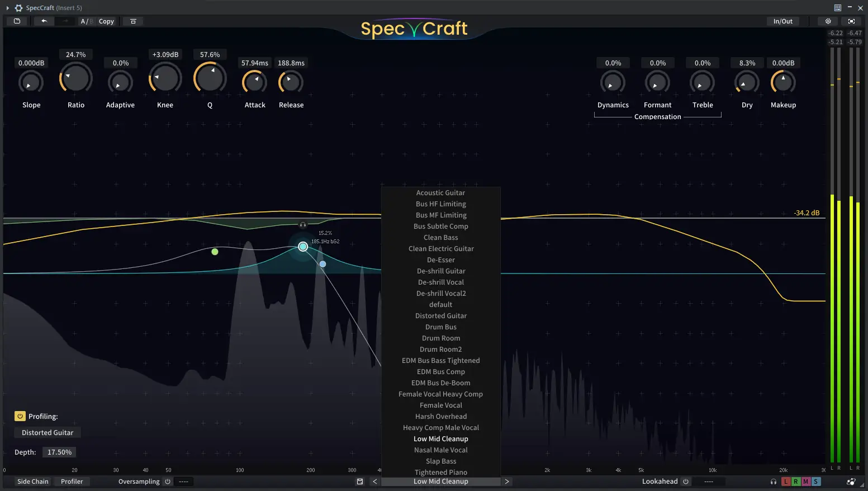The width and height of the screenshot is (868, 491).
Task: Select the cyan highlighted band node
Action: pyautogui.click(x=303, y=247)
